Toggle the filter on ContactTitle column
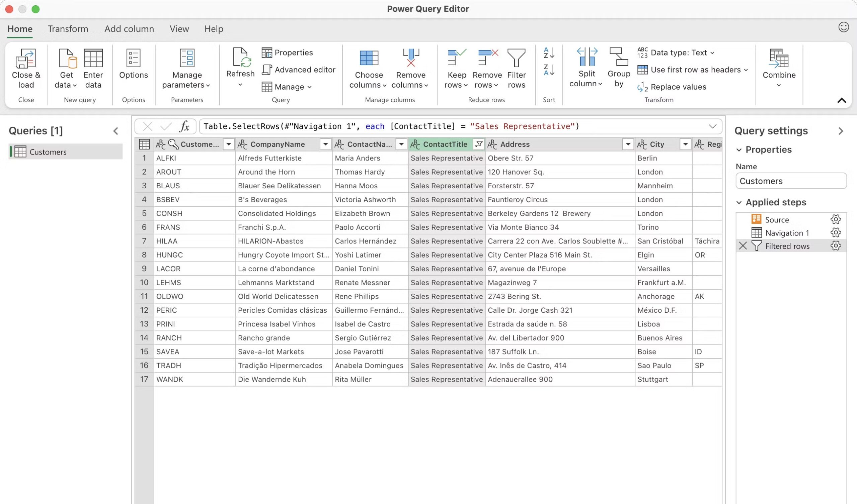Screen dimensions: 857x504 (x=478, y=144)
